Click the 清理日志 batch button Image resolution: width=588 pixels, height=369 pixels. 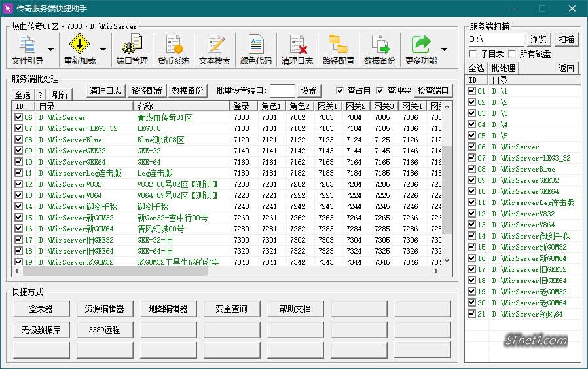(x=106, y=90)
